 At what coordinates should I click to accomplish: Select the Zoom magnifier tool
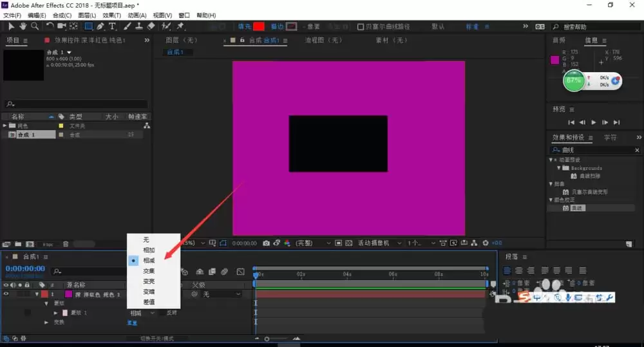pyautogui.click(x=35, y=26)
